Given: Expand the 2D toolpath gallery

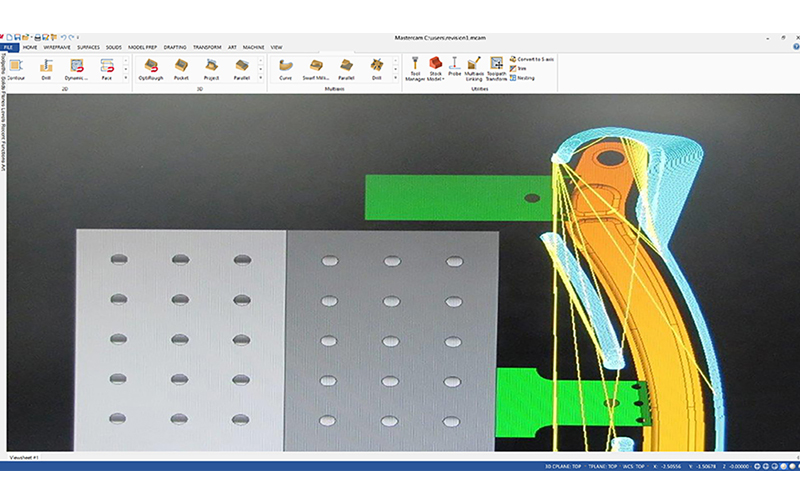Looking at the screenshot, I should click(x=126, y=78).
